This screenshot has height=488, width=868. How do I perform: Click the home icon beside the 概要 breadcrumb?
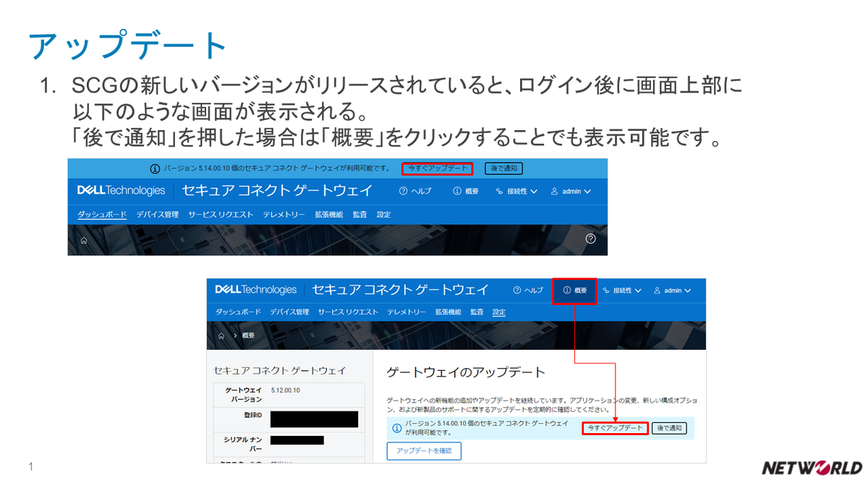(x=221, y=335)
